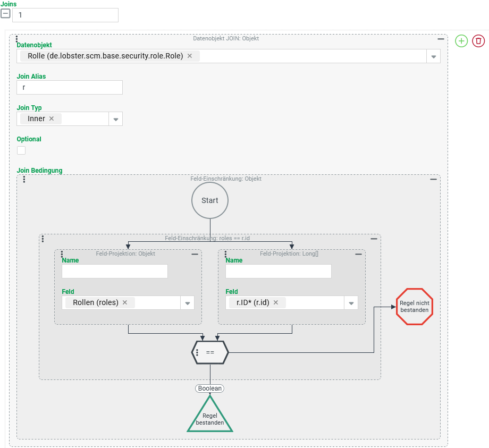Collapse the Joins list with minus toggle
The height and width of the screenshot is (448, 489).
[x=5, y=14]
